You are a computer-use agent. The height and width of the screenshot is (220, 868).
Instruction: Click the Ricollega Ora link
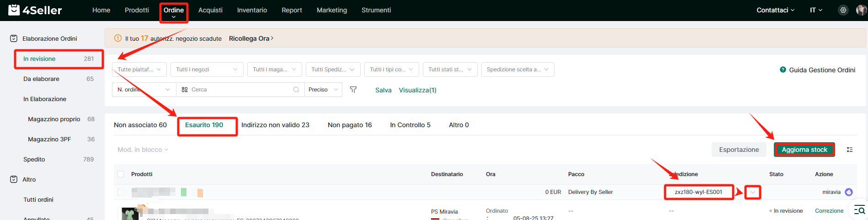click(x=251, y=38)
